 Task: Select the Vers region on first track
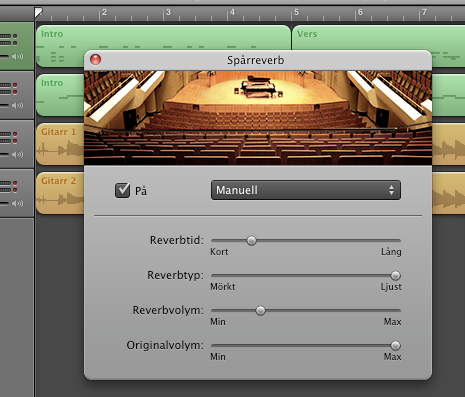(378, 37)
